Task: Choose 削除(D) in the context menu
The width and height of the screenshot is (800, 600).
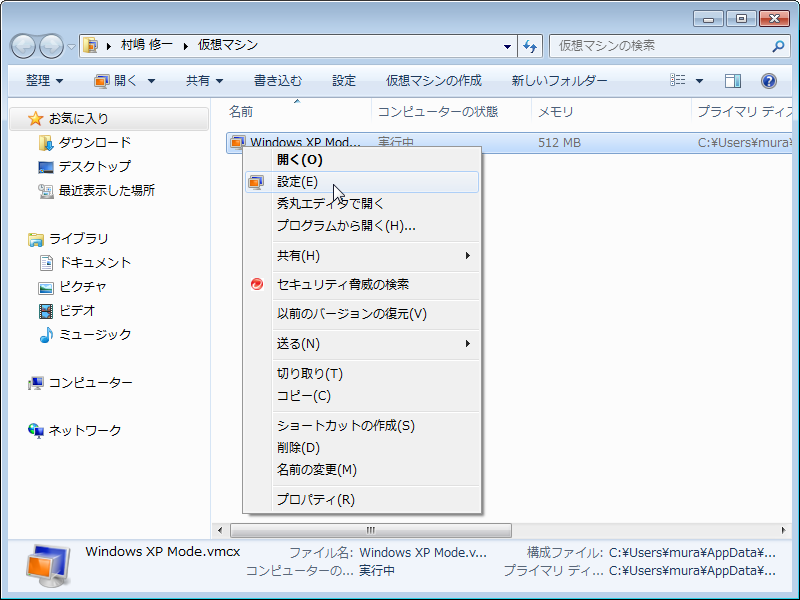Action: (362, 447)
